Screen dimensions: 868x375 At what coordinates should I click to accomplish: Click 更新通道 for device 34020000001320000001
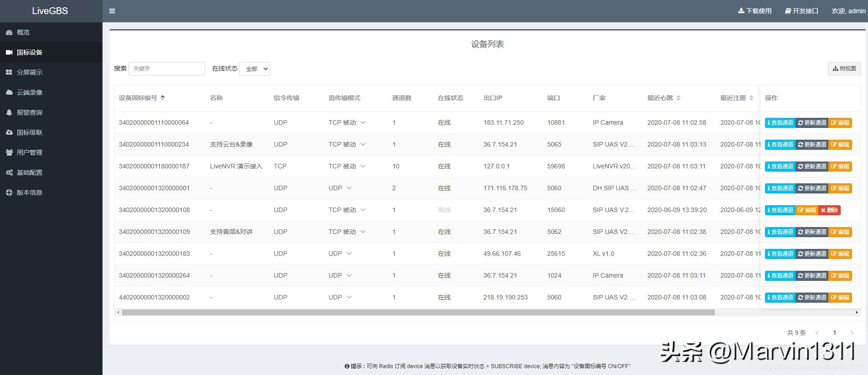(x=812, y=188)
